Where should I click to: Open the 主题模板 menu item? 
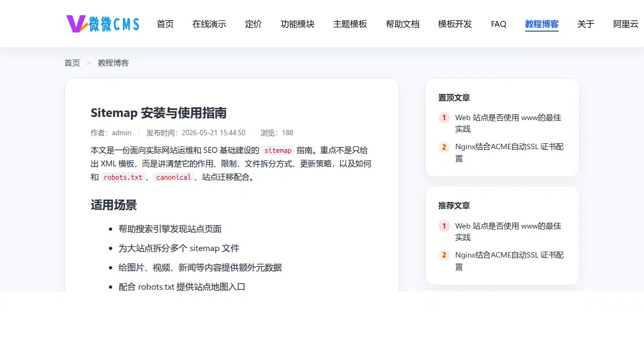(x=350, y=24)
